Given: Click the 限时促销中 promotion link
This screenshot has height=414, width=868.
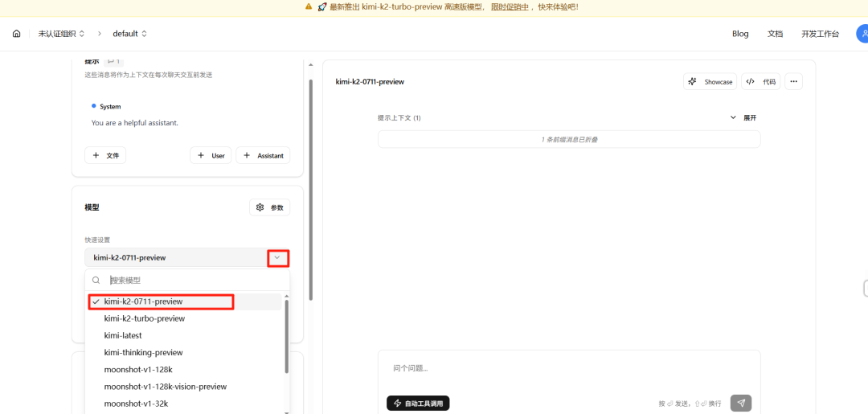Looking at the screenshot, I should point(510,7).
